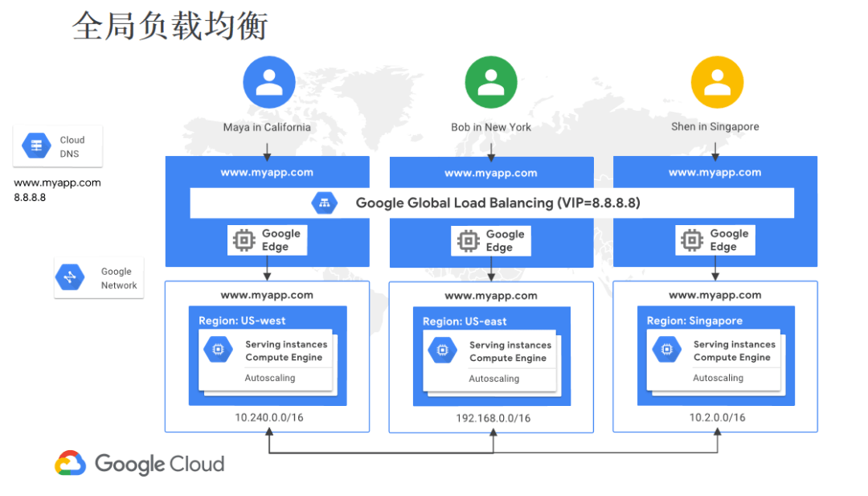This screenshot has height=496, width=868.
Task: Select the Compute Engine icon in US-west region
Action: pyautogui.click(x=218, y=350)
